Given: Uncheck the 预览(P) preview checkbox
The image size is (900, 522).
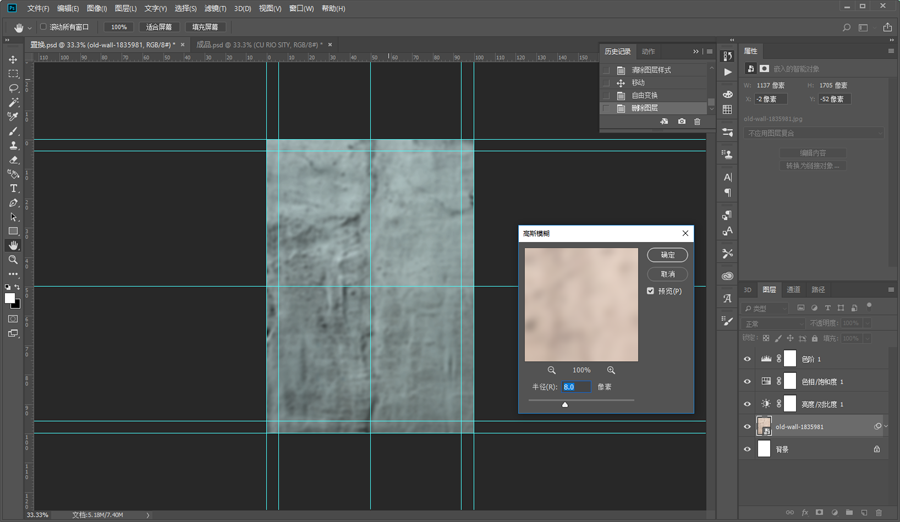Looking at the screenshot, I should pyautogui.click(x=651, y=291).
